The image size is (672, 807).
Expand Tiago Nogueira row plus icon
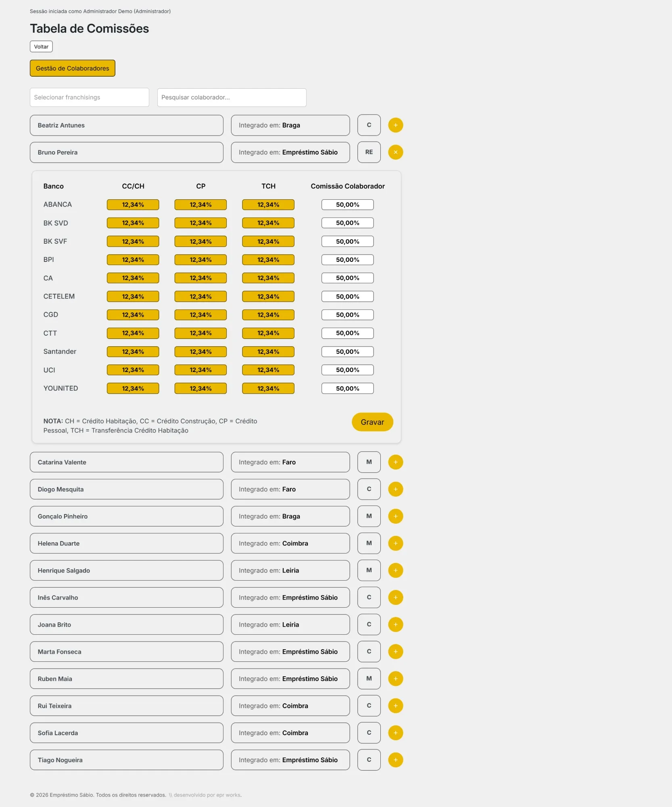pos(395,759)
